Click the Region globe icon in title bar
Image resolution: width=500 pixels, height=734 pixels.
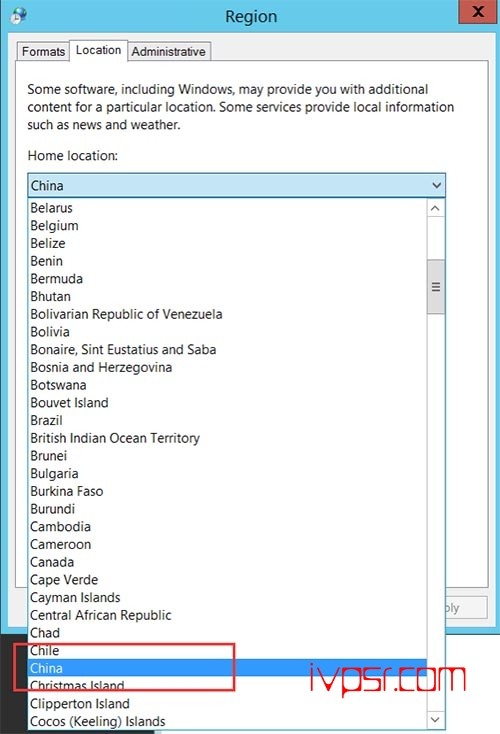(x=19, y=15)
